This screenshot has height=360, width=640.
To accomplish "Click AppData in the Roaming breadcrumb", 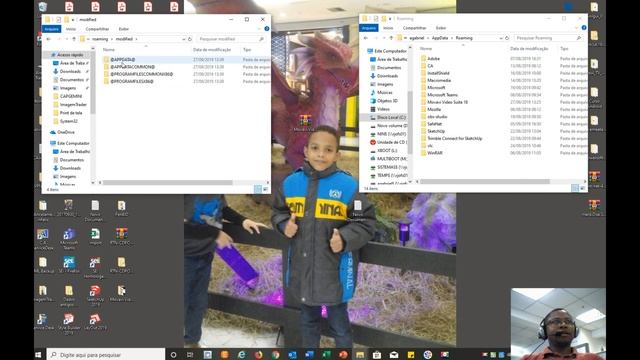I will click(x=440, y=38).
